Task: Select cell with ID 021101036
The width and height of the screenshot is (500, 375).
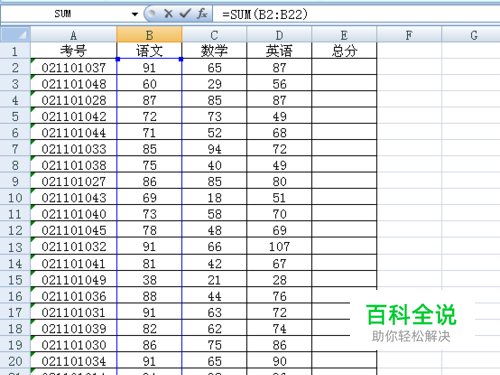Action: pos(74,296)
